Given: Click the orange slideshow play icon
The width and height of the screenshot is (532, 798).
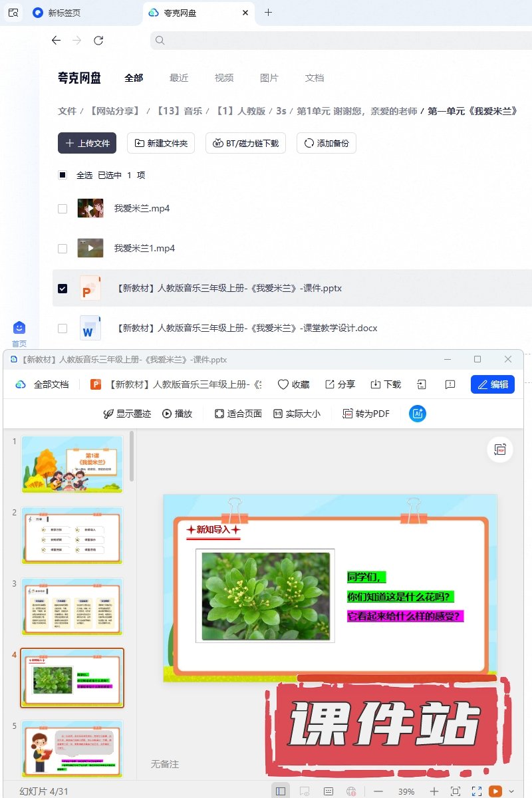Looking at the screenshot, I should tap(495, 791).
